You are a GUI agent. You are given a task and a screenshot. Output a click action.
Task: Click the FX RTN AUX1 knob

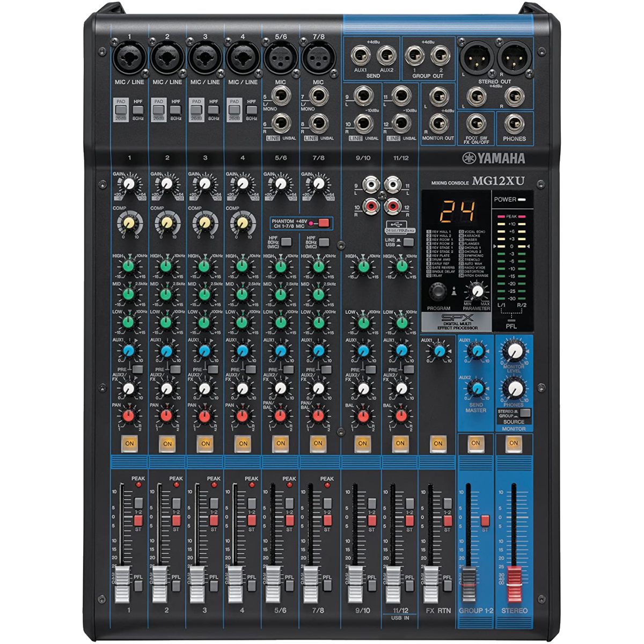pyautogui.click(x=440, y=352)
